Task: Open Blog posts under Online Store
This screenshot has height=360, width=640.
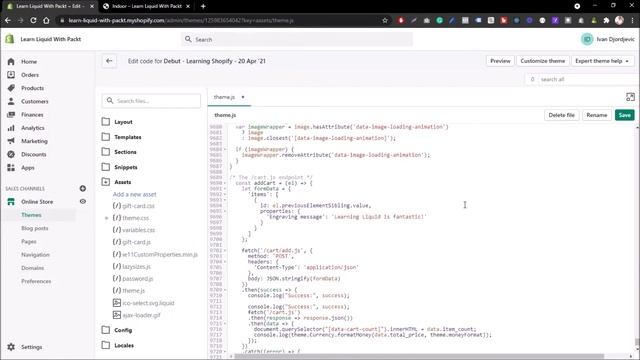Action: pos(35,228)
